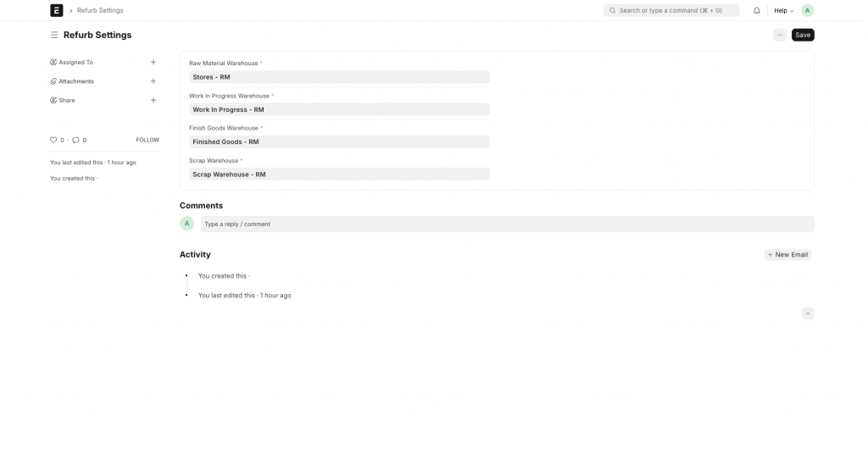Screen dimensions: 868x449
Task: Toggle sidebar with hamburger menu icon
Action: pos(54,35)
